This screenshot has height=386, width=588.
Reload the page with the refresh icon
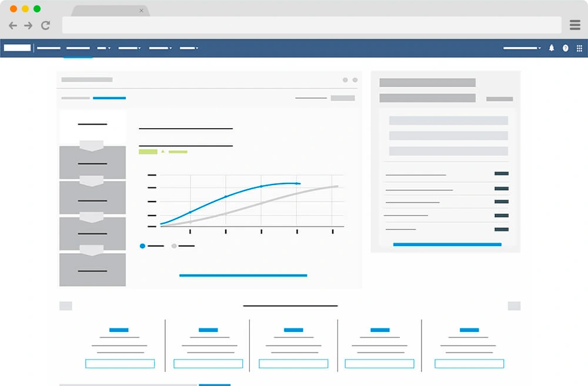(45, 25)
